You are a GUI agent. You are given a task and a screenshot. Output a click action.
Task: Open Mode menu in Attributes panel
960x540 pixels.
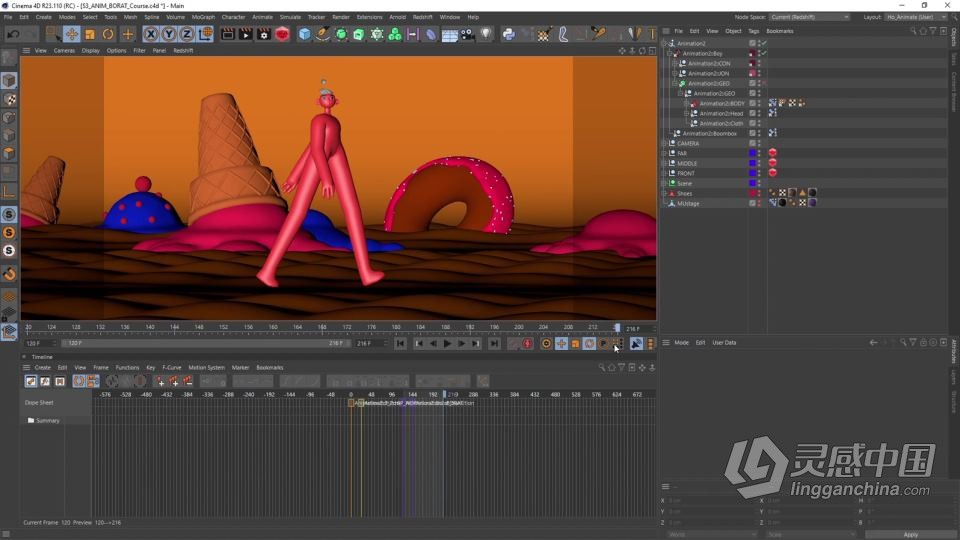click(x=681, y=343)
